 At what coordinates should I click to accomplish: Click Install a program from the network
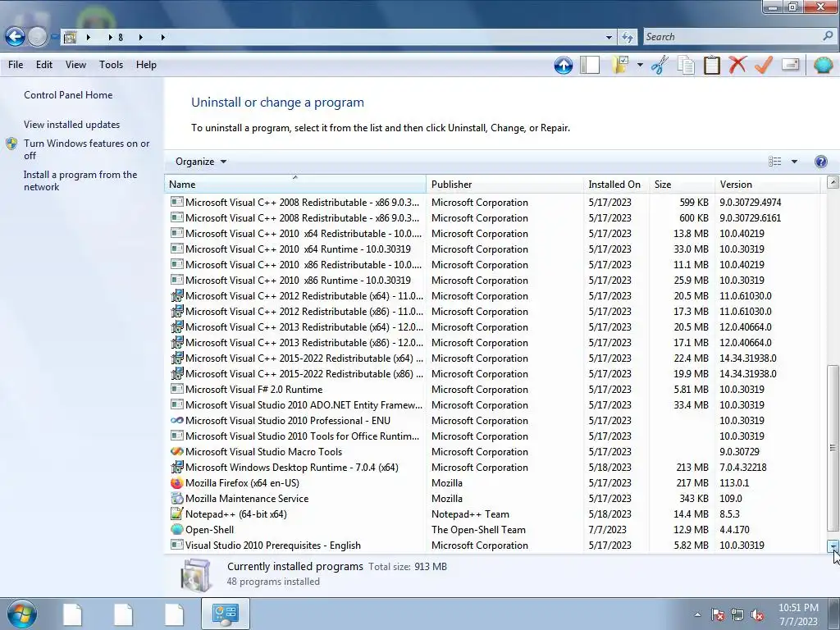(80, 180)
